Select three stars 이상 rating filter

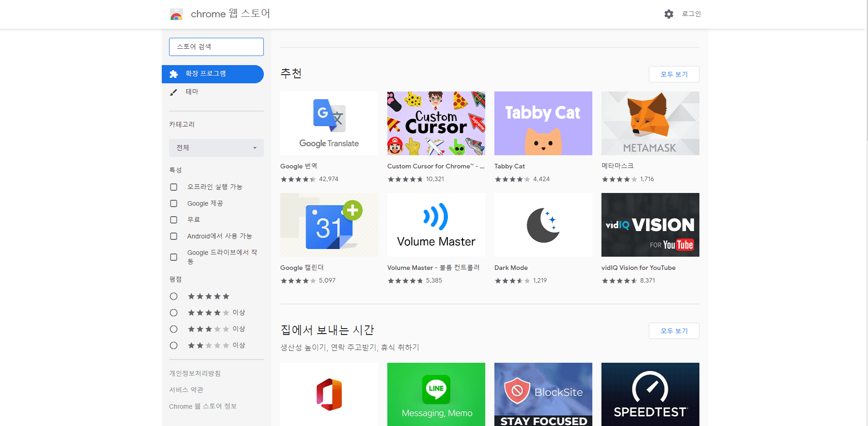click(x=174, y=329)
